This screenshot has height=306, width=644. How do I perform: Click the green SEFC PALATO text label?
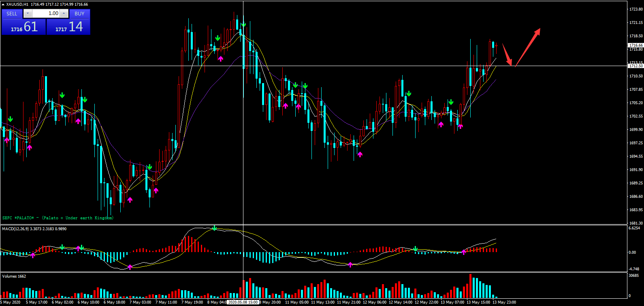(58, 218)
